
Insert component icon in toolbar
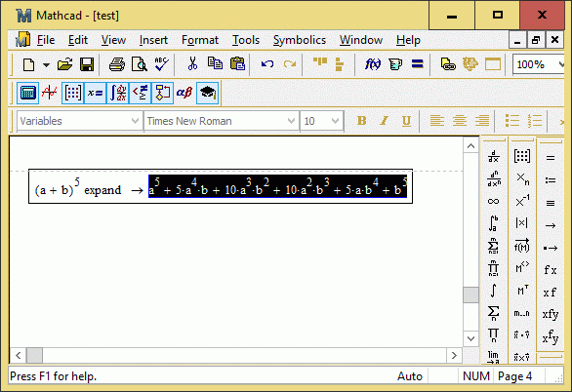(470, 64)
